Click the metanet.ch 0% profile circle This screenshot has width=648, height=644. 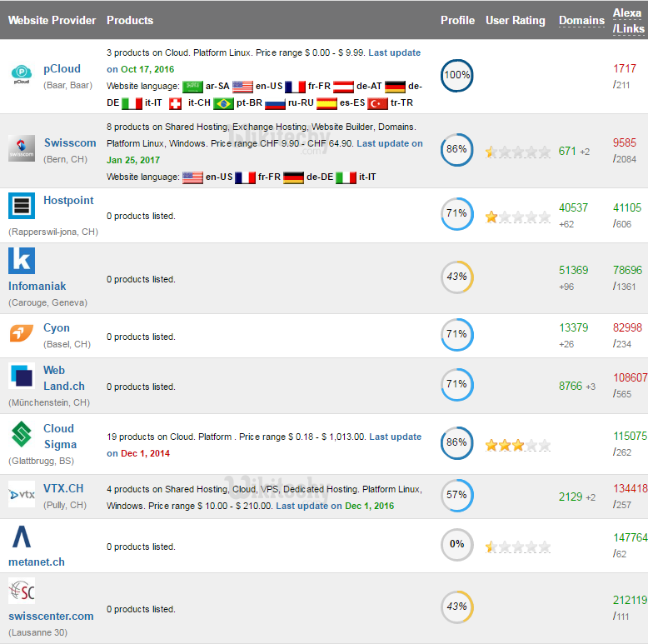(x=456, y=544)
